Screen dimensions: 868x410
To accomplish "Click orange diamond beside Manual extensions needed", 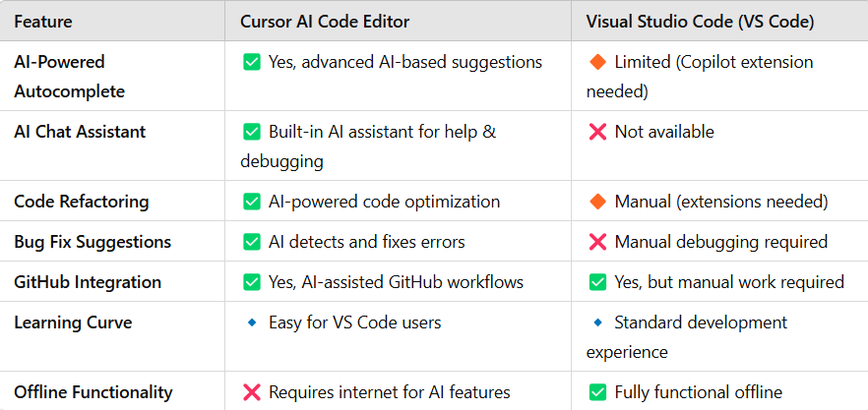I will coord(598,202).
